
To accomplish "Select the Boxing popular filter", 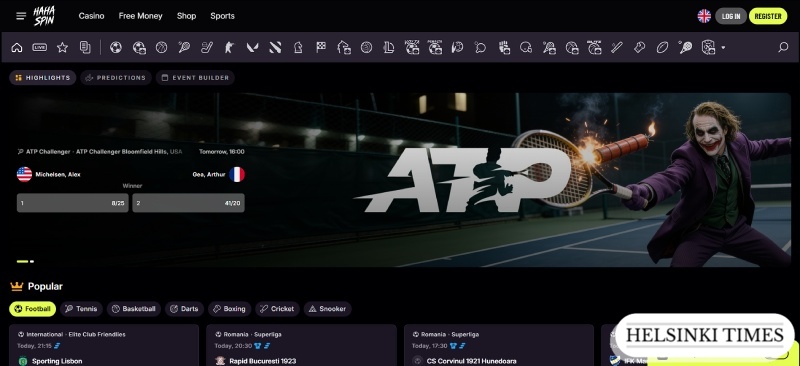I will [x=229, y=309].
